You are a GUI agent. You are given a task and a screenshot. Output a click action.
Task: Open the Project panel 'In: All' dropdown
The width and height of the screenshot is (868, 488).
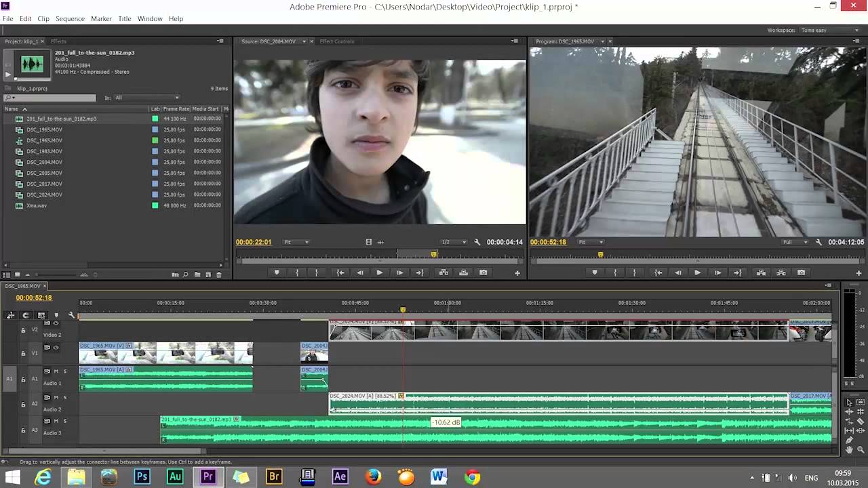147,98
